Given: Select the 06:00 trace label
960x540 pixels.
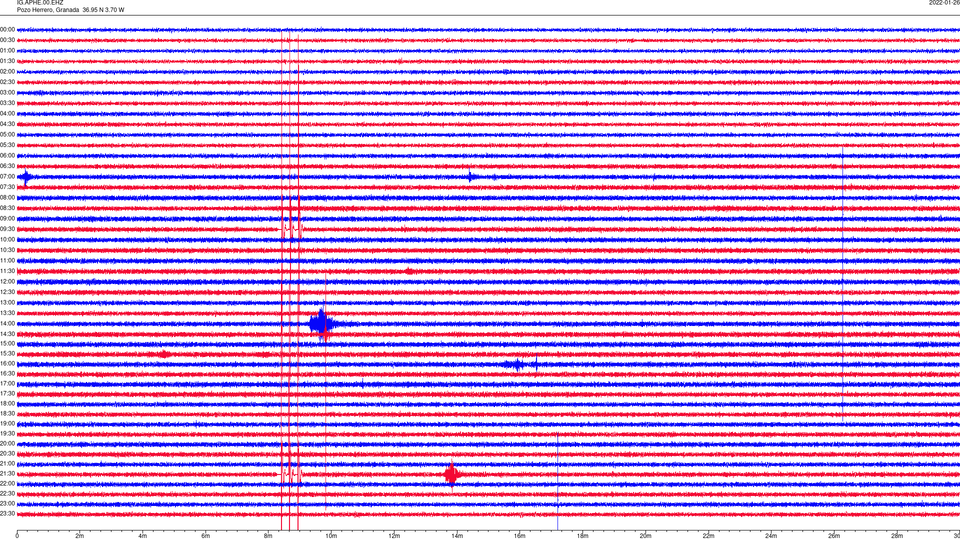Looking at the screenshot, I should [x=8, y=156].
